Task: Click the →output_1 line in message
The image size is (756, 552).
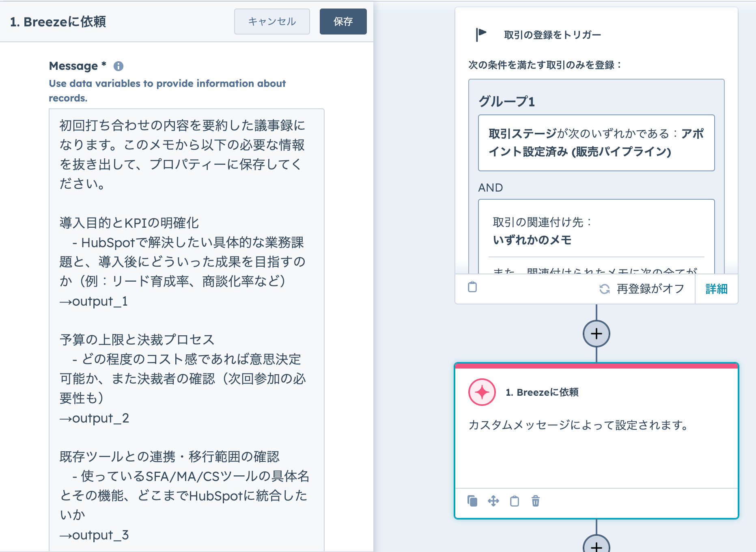Action: 94,301
